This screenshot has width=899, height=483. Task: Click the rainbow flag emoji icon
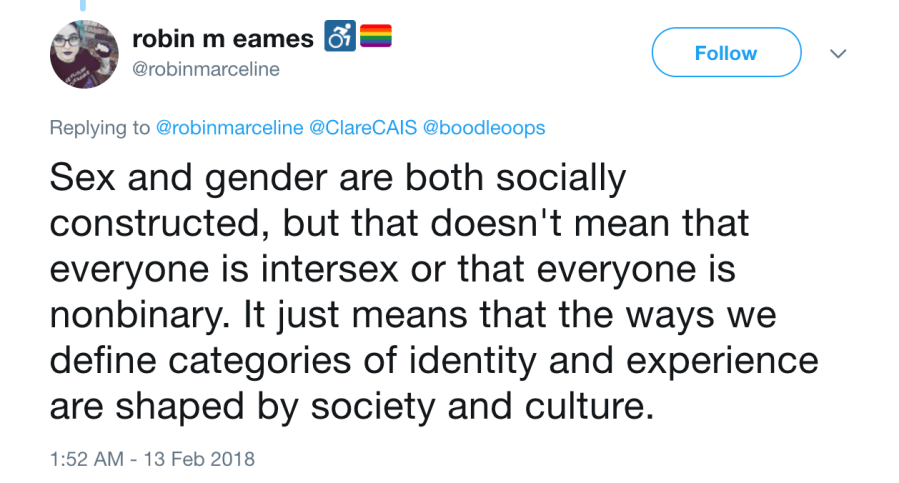coord(371,38)
